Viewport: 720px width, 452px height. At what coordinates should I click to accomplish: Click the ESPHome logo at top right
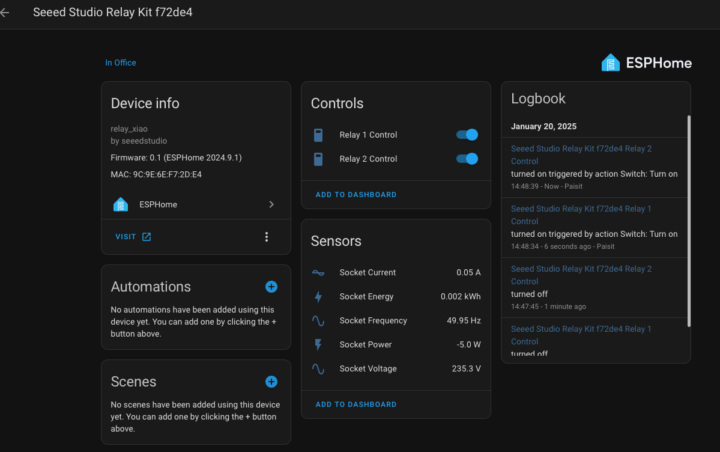(x=647, y=63)
